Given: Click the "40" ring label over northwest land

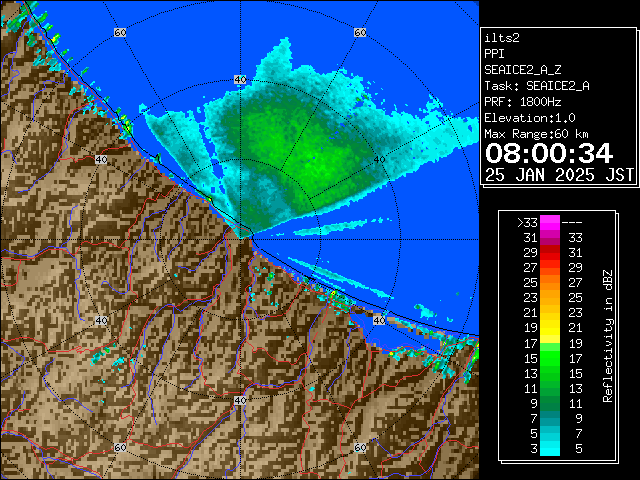Looking at the screenshot, I should (x=101, y=160).
